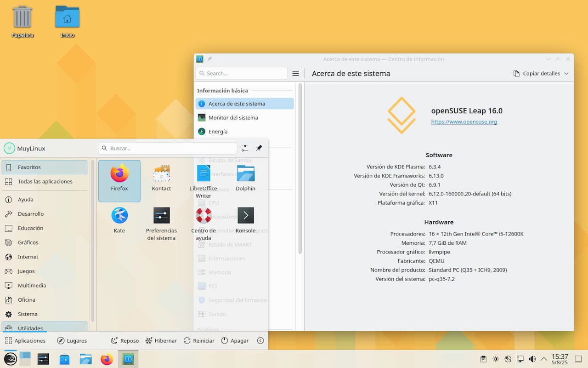Viewport: 588px width, 368px height.
Task: Open volume control in system tray
Action: click(x=532, y=359)
